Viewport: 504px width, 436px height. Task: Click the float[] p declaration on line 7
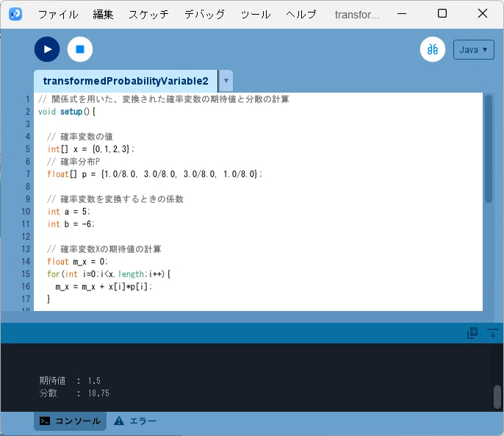pos(154,174)
